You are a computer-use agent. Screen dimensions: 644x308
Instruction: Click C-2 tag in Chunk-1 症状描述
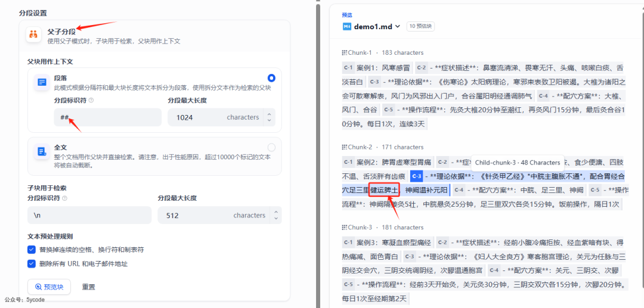tap(421, 67)
